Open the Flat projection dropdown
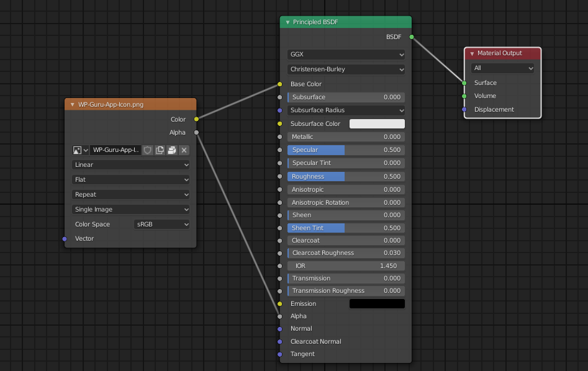The height and width of the screenshot is (371, 588). click(130, 179)
